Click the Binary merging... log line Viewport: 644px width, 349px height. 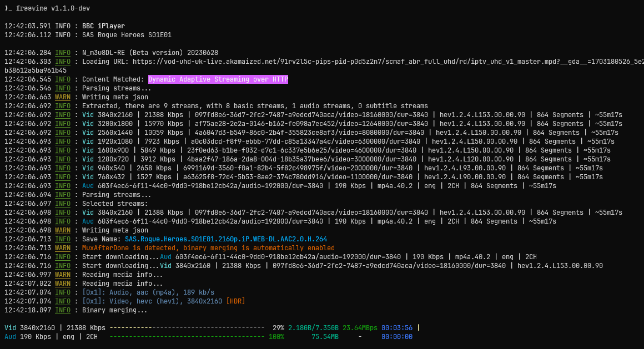(x=114, y=310)
